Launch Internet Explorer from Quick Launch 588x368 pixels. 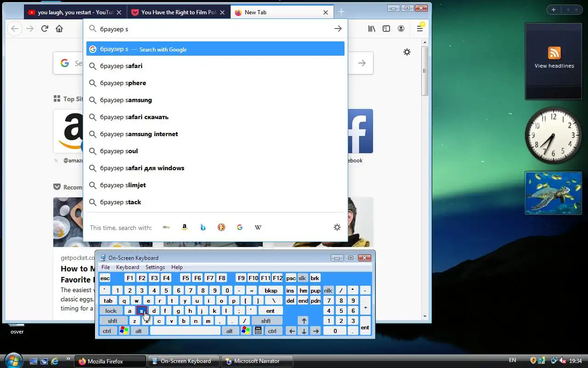click(x=55, y=361)
